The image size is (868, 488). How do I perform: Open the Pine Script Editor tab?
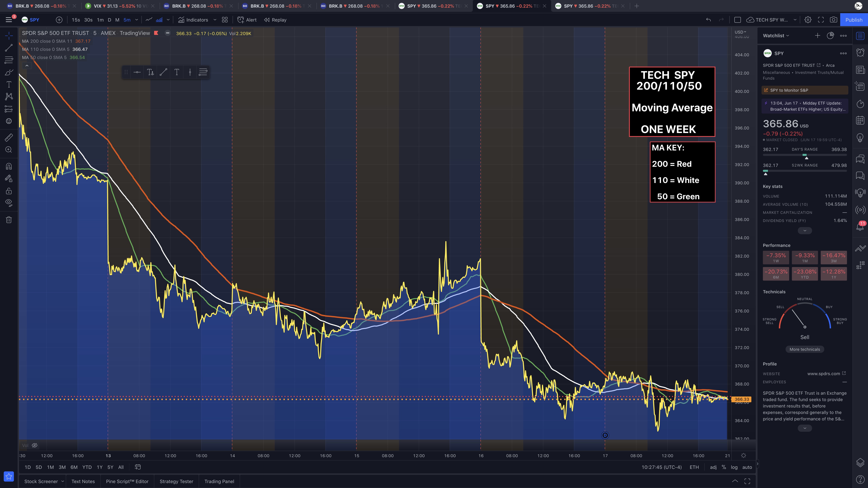coord(127,481)
